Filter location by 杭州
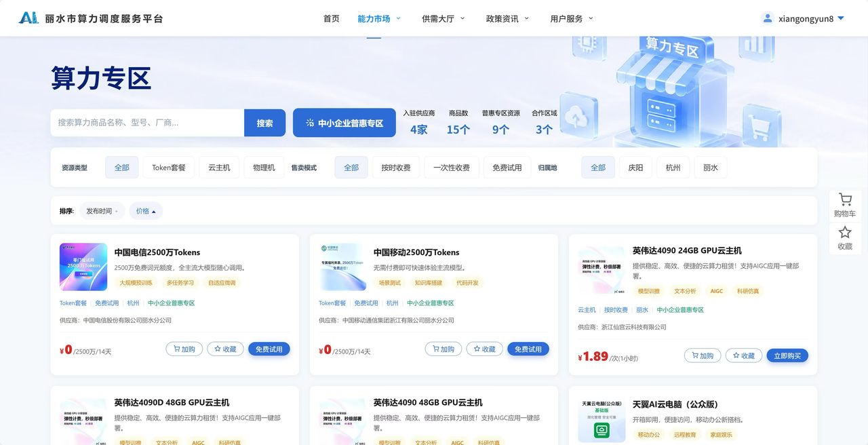The width and height of the screenshot is (868, 445). click(673, 168)
